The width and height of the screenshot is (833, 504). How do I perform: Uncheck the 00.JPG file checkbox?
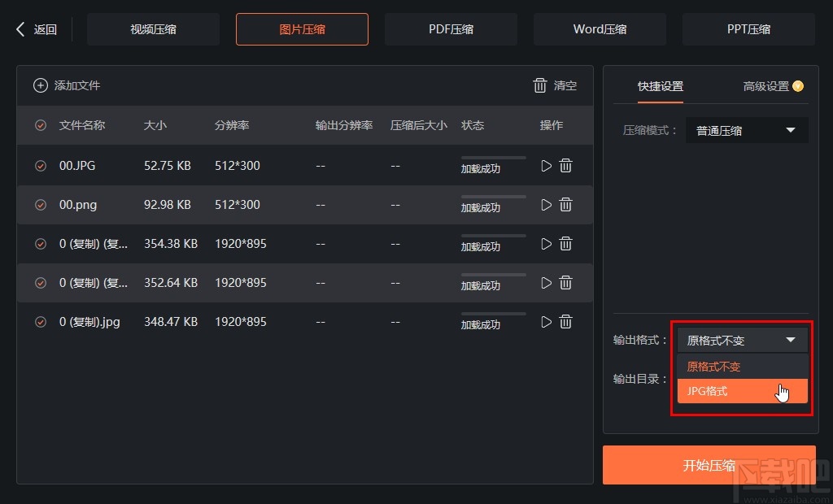coord(41,166)
